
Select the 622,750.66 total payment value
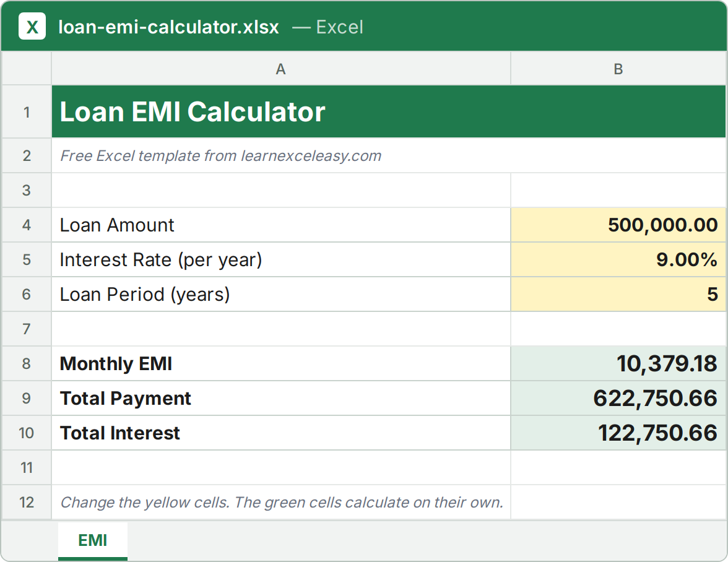pos(618,398)
